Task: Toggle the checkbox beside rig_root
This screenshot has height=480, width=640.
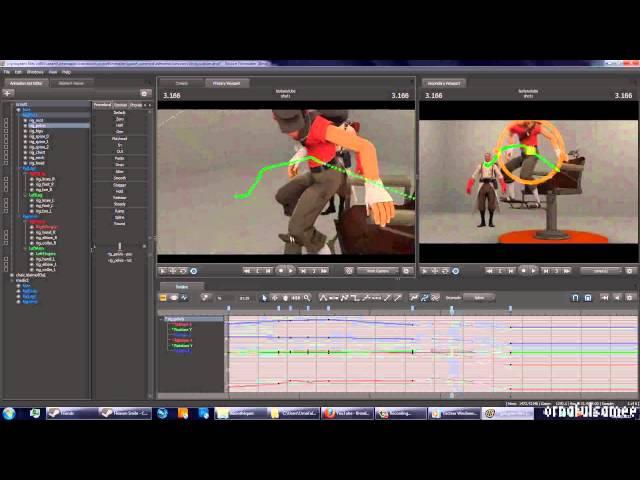Action: [6, 120]
